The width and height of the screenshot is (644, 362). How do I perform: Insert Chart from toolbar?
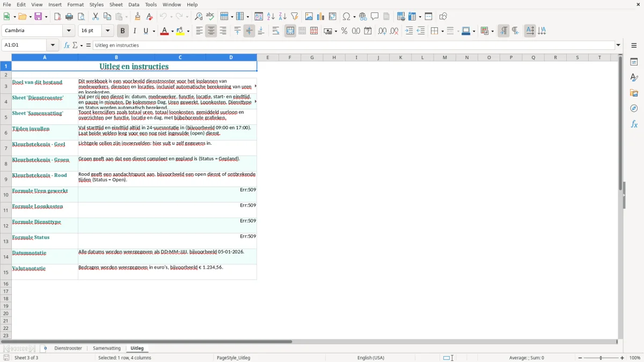click(x=320, y=17)
